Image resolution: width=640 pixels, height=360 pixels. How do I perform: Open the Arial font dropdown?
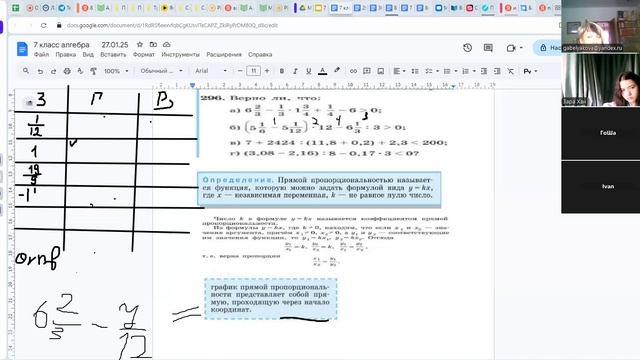coord(211,71)
